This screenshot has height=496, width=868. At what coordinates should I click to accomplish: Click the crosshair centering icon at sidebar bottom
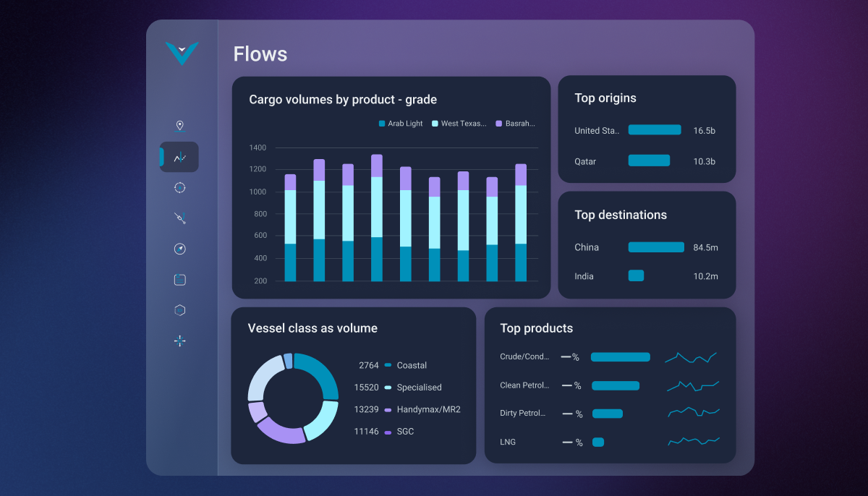coord(179,341)
